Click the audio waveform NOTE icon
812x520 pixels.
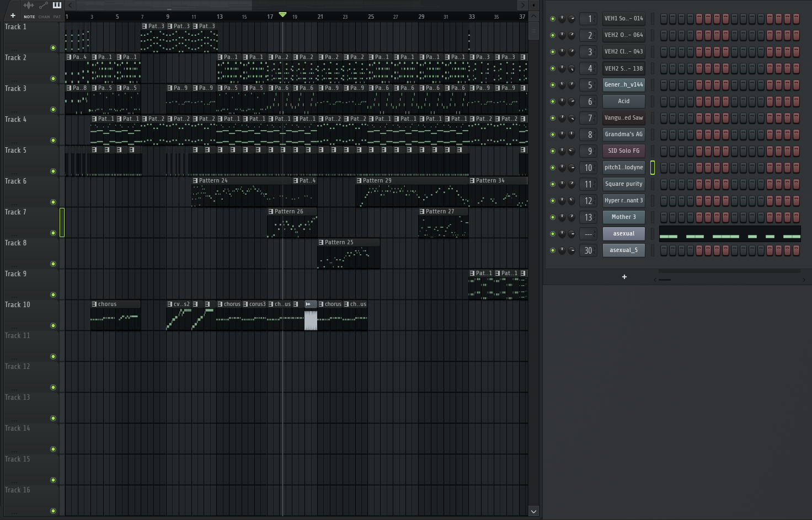point(29,6)
